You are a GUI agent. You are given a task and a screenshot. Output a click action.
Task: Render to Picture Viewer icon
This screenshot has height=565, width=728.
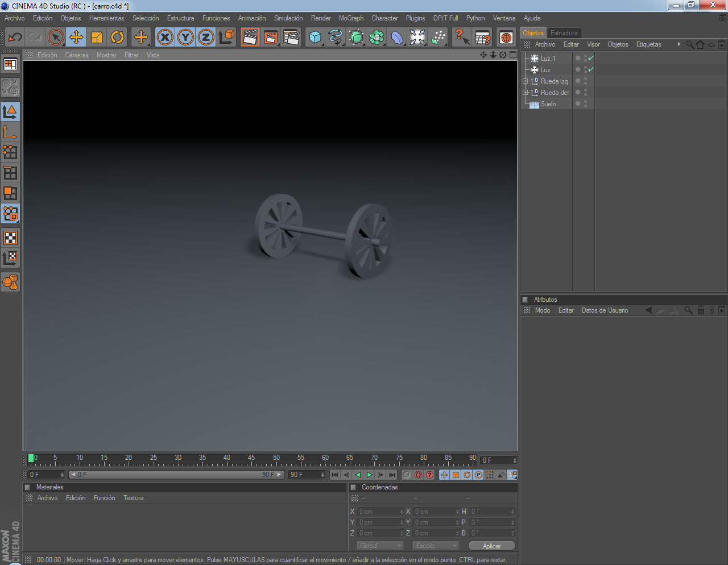tap(270, 38)
